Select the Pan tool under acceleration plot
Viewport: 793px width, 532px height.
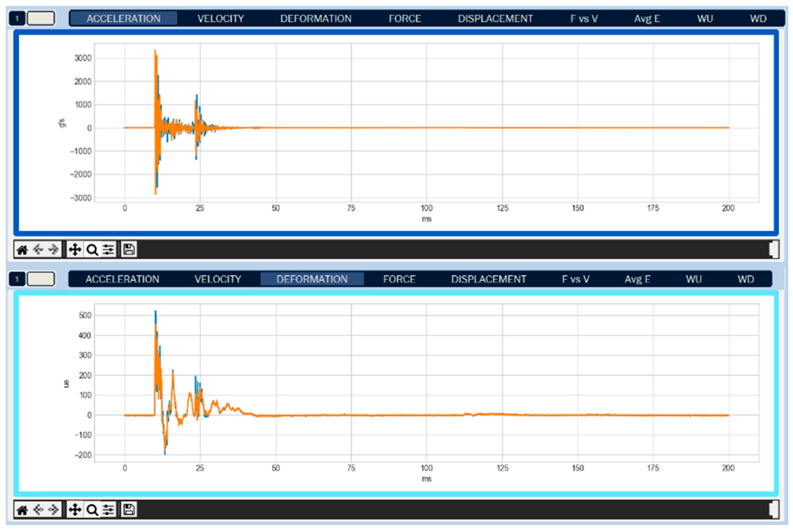click(x=75, y=250)
